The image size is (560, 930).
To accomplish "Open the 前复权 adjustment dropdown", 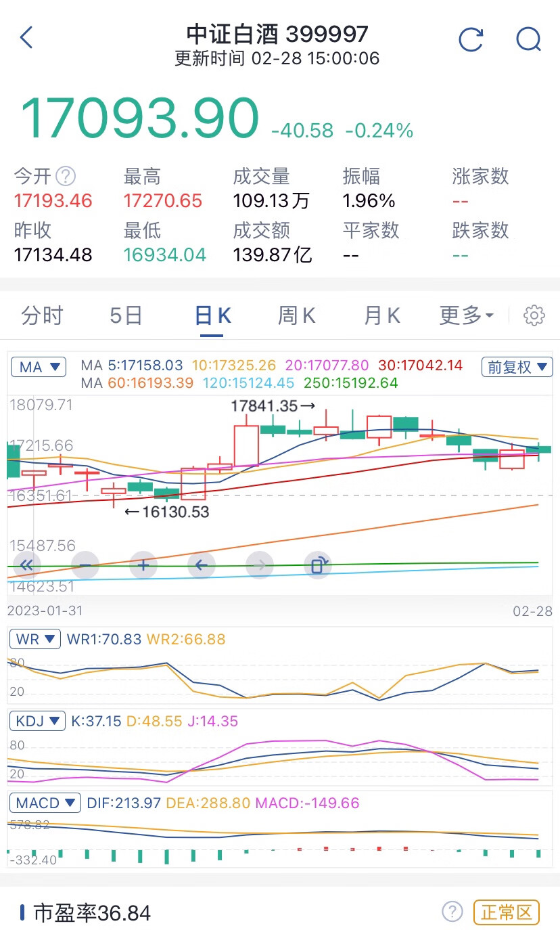I will tap(517, 367).
